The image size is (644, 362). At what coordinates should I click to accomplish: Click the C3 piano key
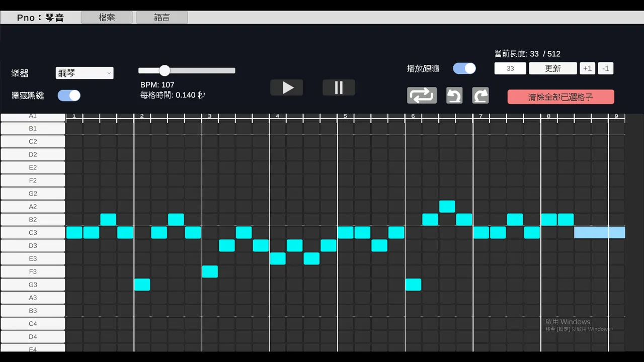point(33,232)
